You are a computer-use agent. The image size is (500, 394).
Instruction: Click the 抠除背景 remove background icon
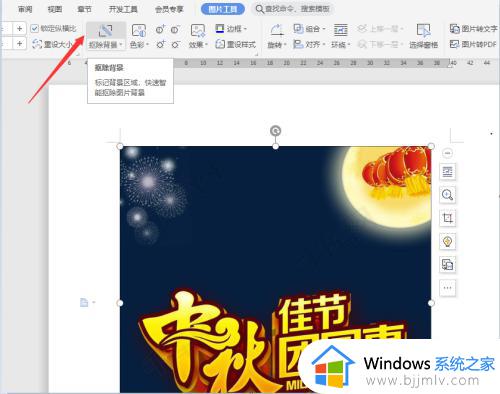click(105, 30)
